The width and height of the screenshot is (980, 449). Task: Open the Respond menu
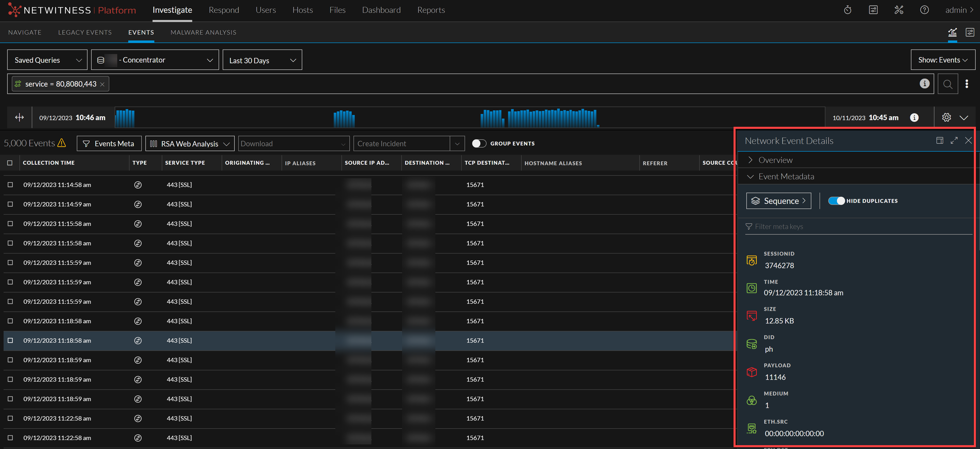pyautogui.click(x=224, y=10)
